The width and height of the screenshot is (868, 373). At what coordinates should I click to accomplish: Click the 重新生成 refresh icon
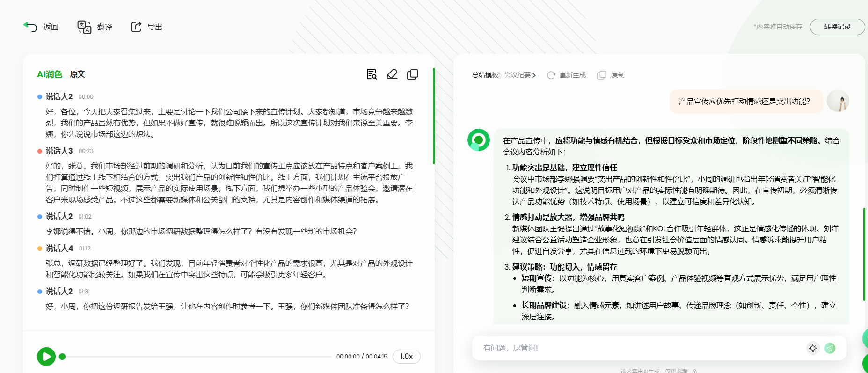pyautogui.click(x=551, y=75)
